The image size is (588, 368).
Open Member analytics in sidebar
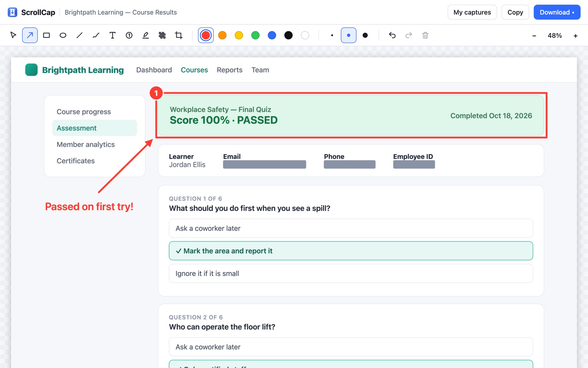(94, 144)
